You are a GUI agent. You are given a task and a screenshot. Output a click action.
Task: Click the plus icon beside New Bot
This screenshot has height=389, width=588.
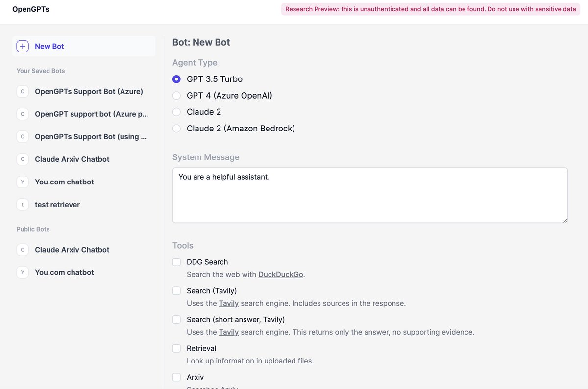[23, 46]
